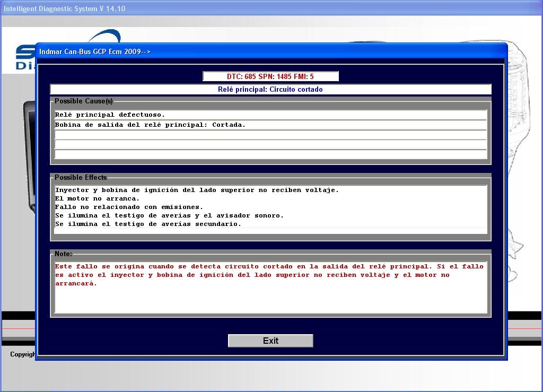Viewport: 543px width, 392px height.
Task: Click the 'testigo de averías secundario' effect line
Action: click(x=148, y=224)
